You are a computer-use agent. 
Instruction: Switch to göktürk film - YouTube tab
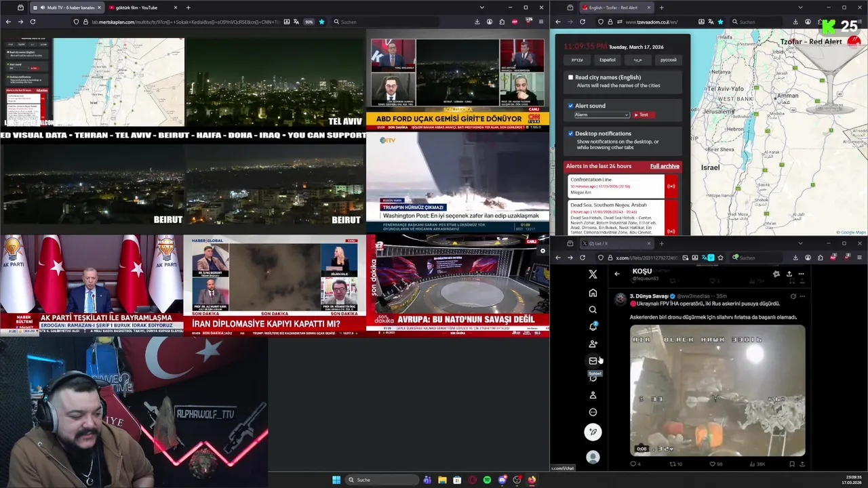(142, 7)
